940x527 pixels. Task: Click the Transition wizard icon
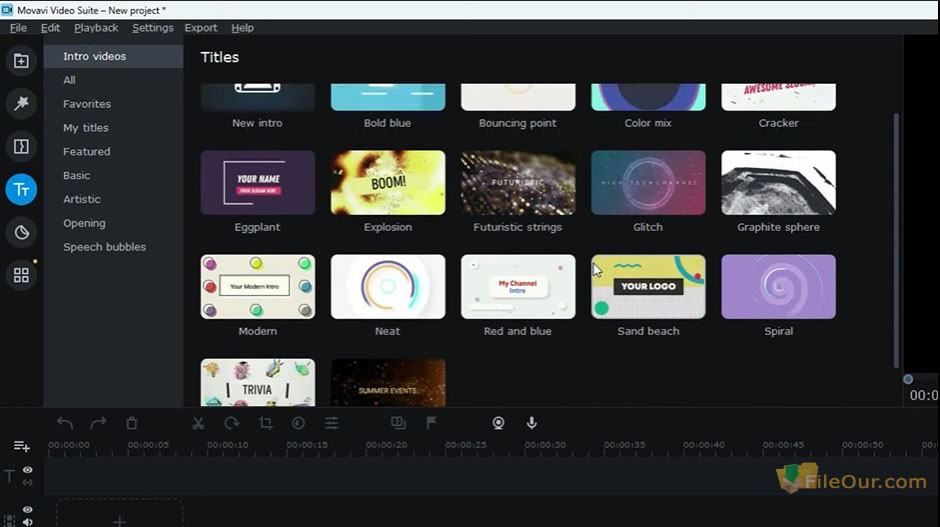coord(398,423)
